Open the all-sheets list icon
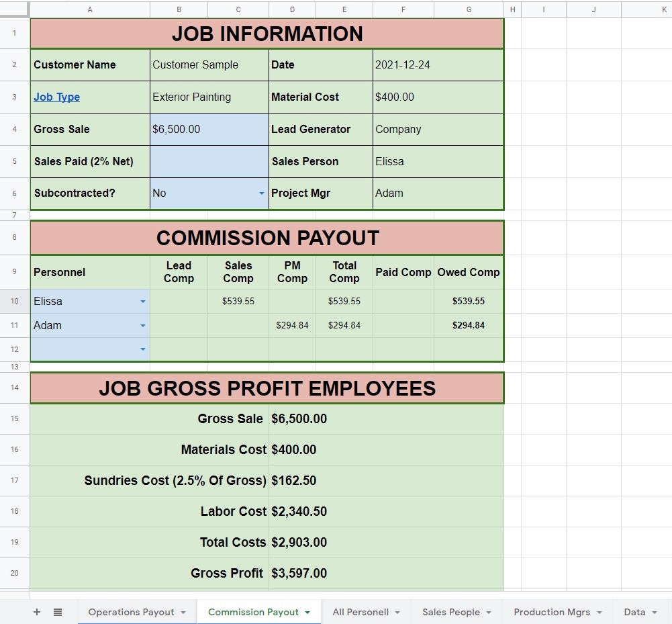 pyautogui.click(x=58, y=612)
